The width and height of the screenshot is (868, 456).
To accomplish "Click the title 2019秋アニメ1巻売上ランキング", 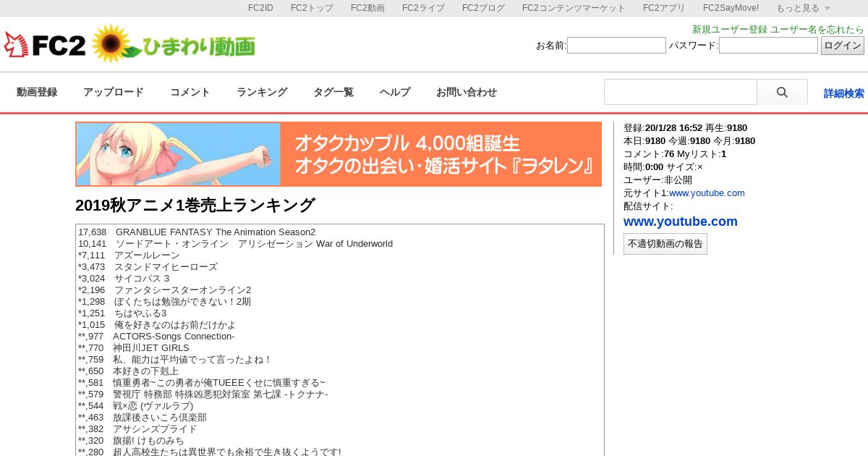I will [x=195, y=206].
